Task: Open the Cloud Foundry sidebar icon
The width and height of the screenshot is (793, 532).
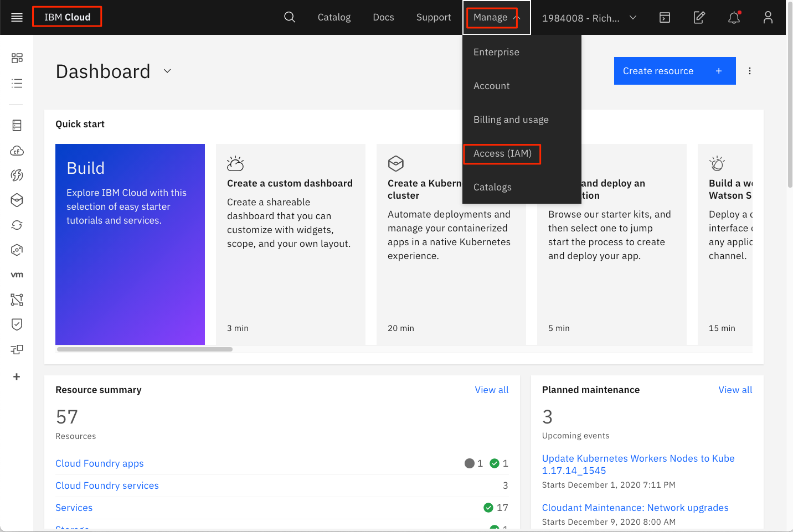Action: point(17,151)
